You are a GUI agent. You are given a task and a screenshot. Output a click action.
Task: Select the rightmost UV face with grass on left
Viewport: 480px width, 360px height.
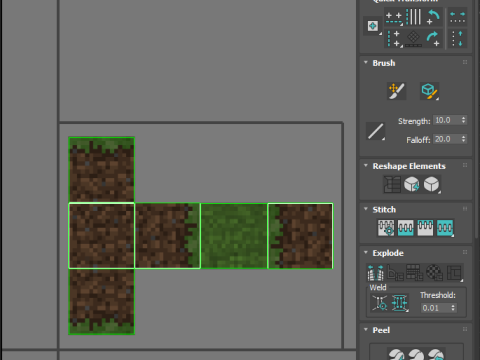click(x=300, y=236)
